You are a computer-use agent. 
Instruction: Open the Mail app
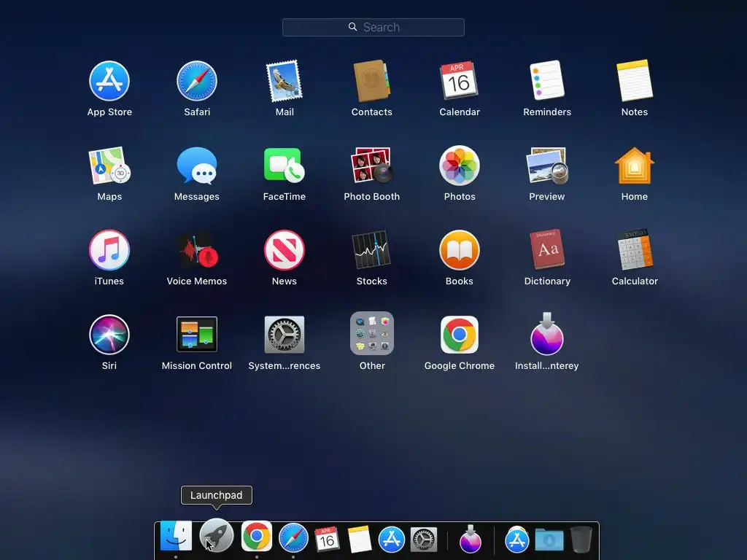(x=285, y=81)
